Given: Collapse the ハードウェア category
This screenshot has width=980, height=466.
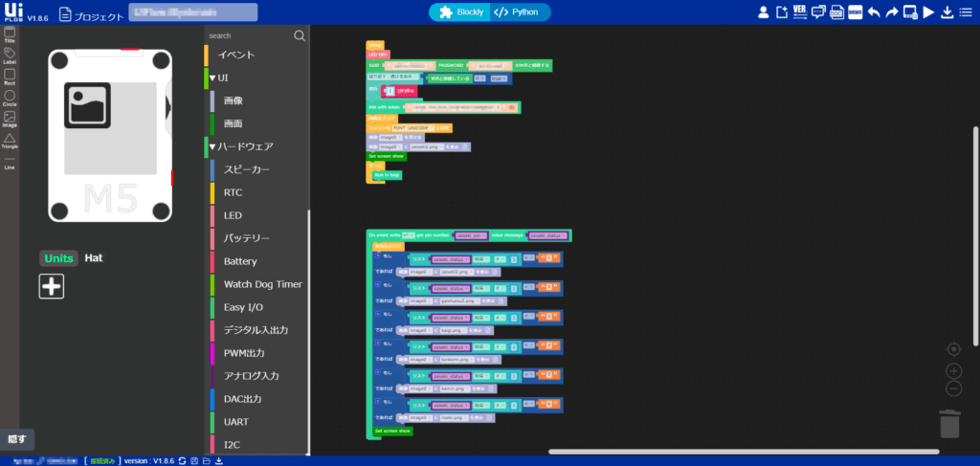Looking at the screenshot, I should [x=245, y=146].
